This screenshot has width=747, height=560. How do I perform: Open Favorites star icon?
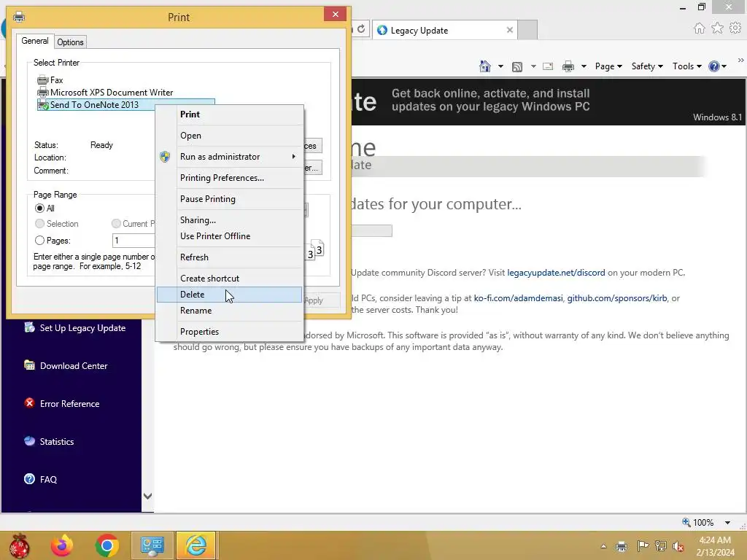point(717,28)
